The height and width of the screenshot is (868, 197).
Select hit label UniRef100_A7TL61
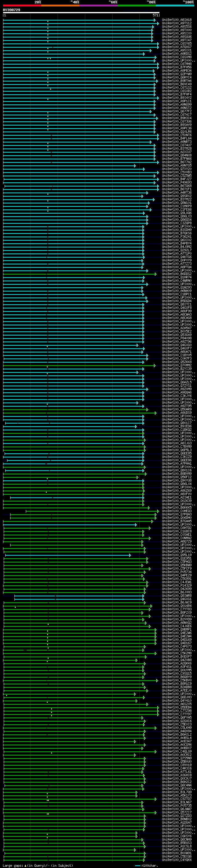(177, 772)
